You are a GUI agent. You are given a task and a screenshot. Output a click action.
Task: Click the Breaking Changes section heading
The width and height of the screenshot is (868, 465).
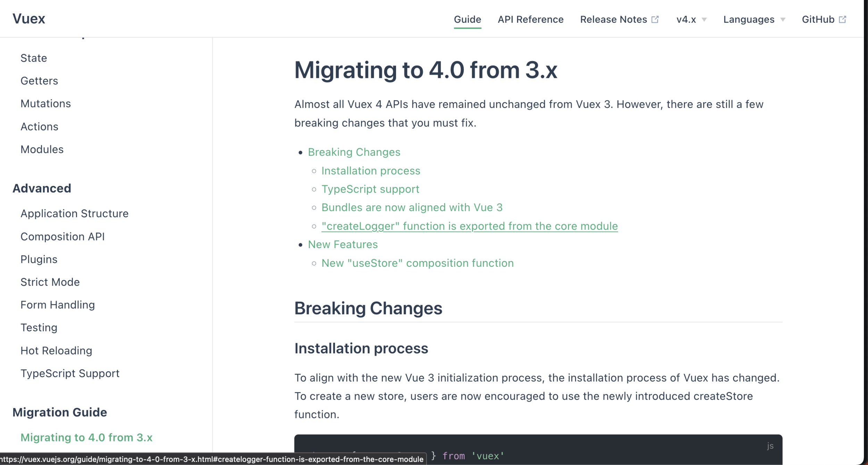(368, 308)
